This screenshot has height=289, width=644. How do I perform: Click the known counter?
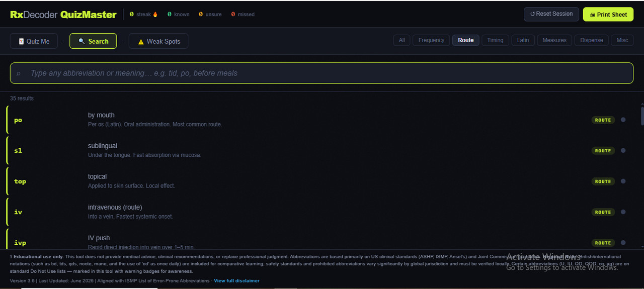(x=179, y=14)
